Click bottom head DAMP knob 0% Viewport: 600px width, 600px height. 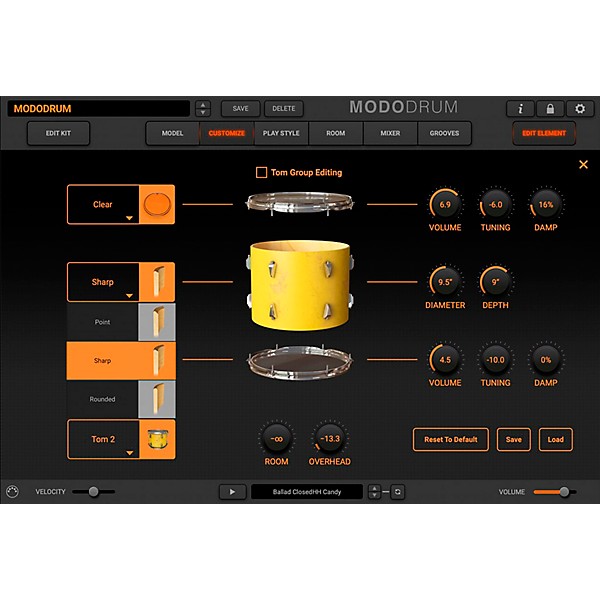pos(546,360)
